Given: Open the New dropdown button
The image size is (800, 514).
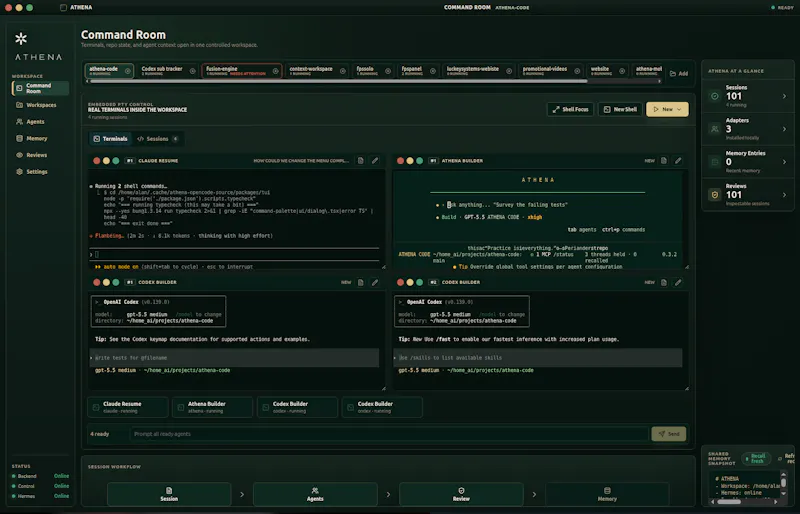Looking at the screenshot, I should 667,109.
